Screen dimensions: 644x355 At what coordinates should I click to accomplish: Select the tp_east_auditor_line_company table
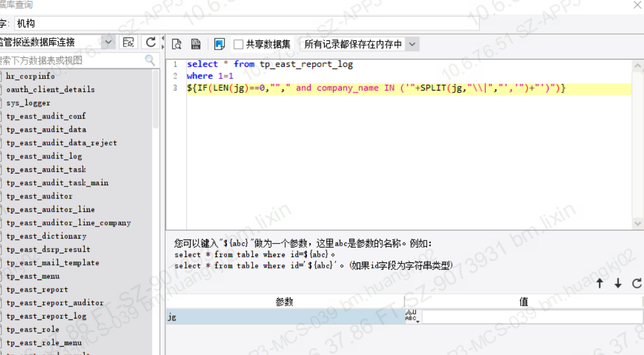tap(68, 223)
